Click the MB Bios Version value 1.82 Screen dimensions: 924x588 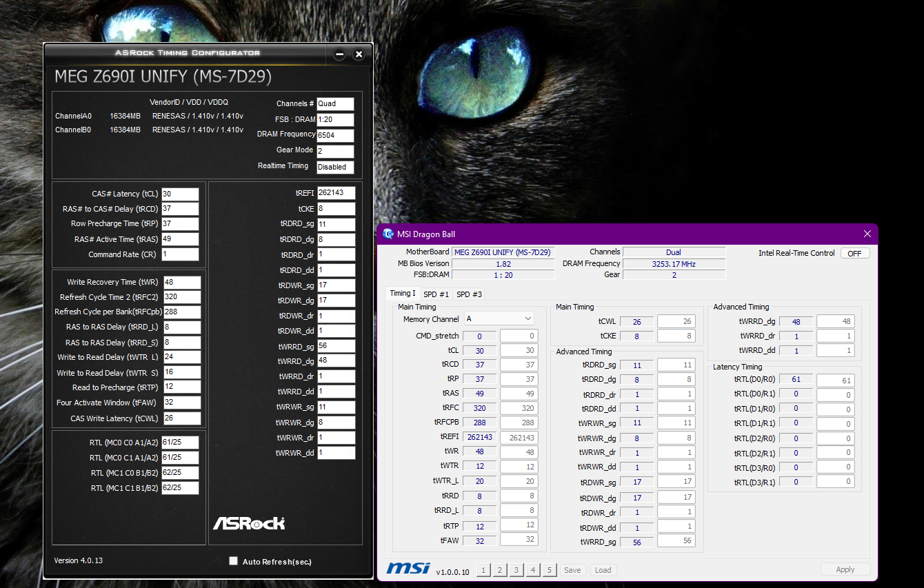click(503, 263)
